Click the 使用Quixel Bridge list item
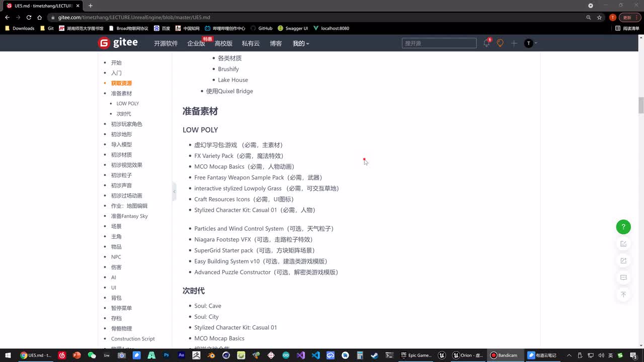The image size is (644, 362). pos(229,91)
